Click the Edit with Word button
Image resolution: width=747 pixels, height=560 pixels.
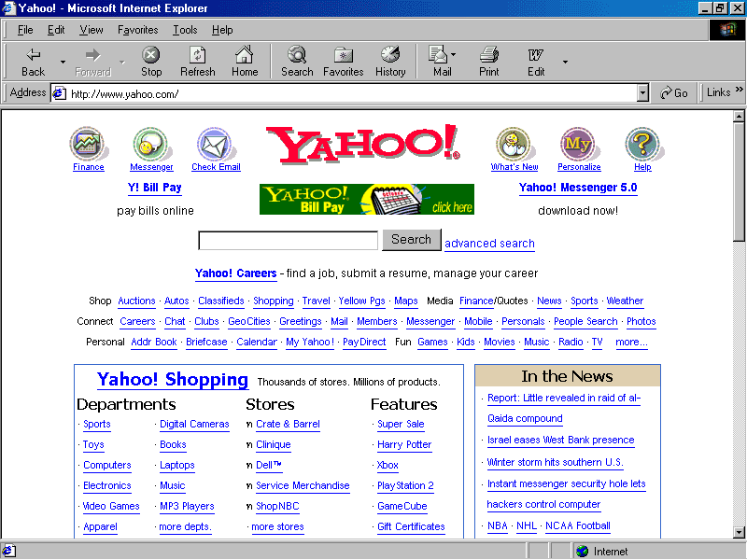536,62
